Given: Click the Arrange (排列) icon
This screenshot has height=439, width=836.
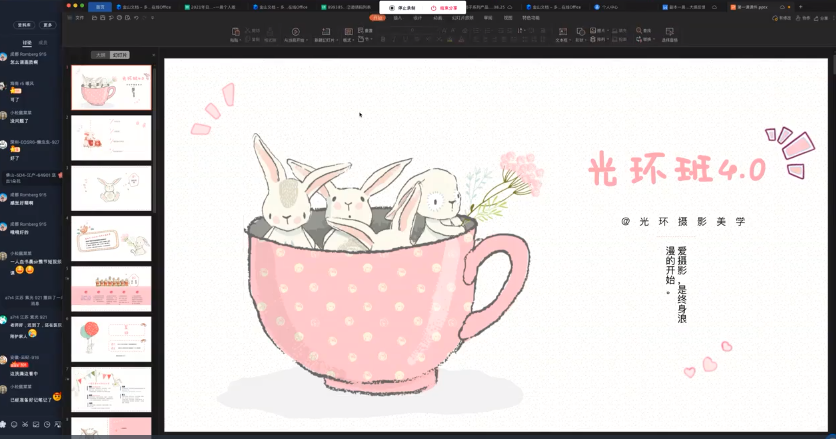Looking at the screenshot, I should (593, 39).
